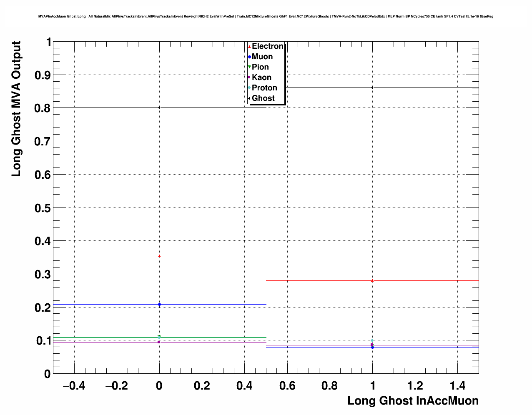Viewport: 532px width, 415px height.
Task: Click the Ghost legend label
Action: (x=263, y=98)
